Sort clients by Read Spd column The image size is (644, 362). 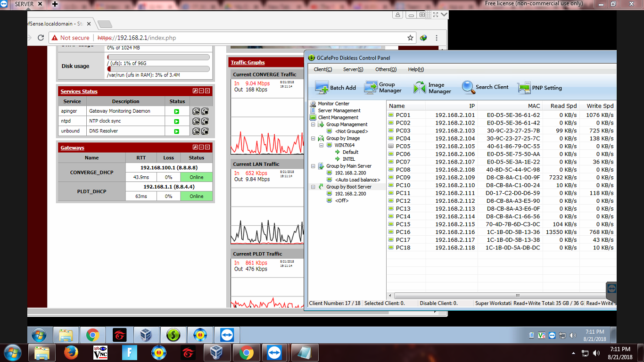coord(561,106)
